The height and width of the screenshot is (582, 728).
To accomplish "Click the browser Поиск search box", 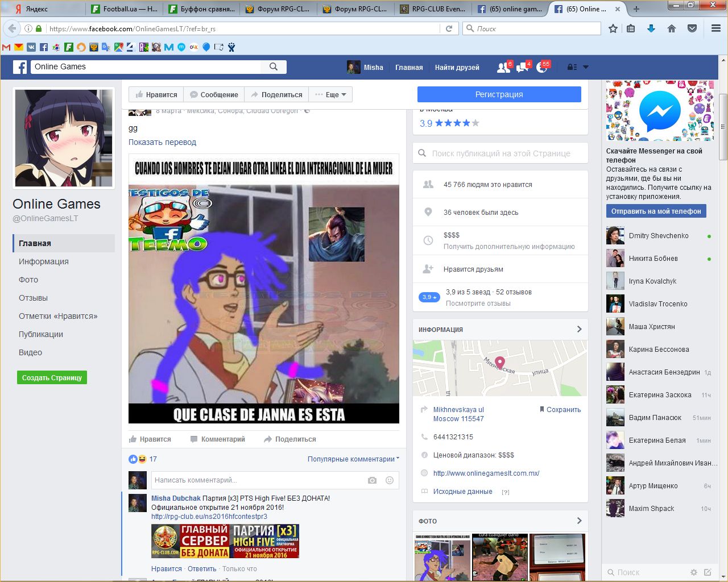I will tap(532, 28).
